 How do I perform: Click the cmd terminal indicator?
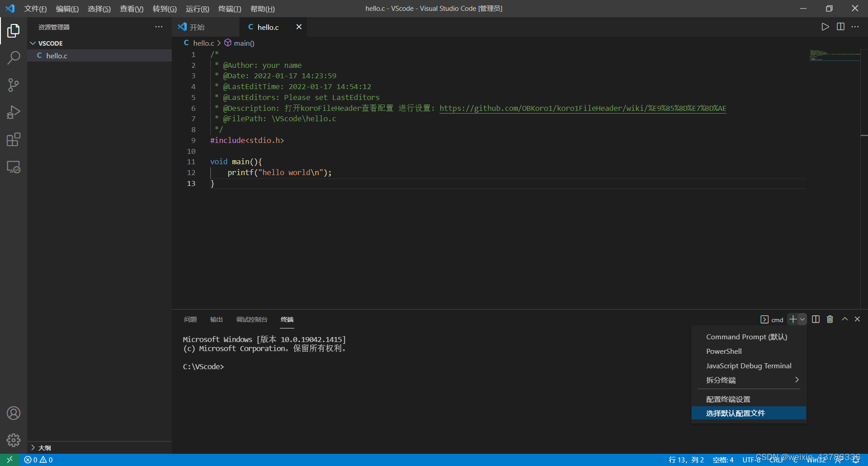pyautogui.click(x=772, y=319)
